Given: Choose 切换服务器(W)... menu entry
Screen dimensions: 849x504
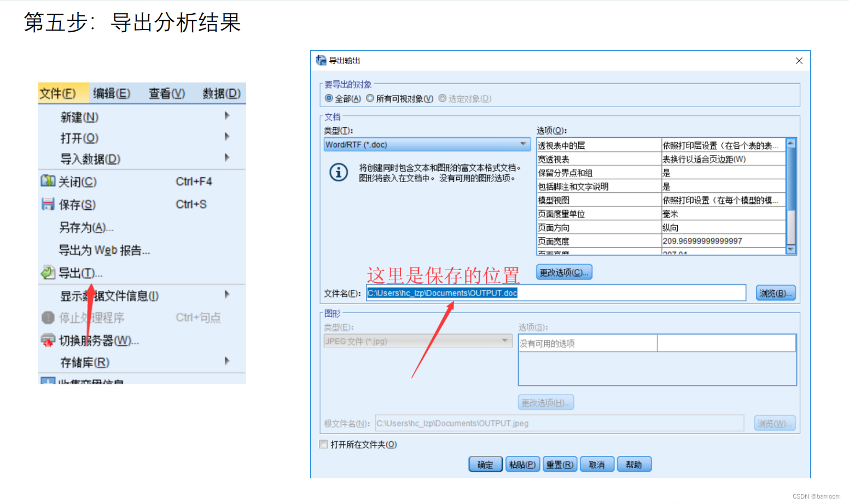Looking at the screenshot, I should coord(99,341).
